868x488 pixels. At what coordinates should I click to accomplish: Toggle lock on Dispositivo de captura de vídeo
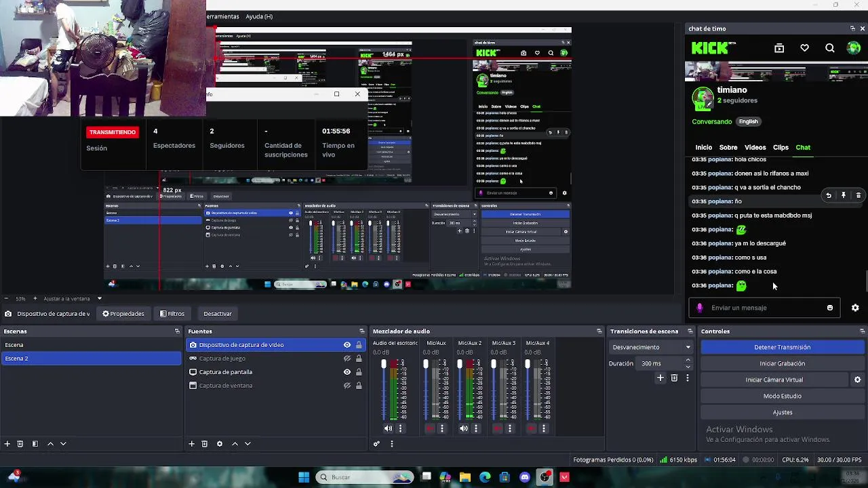pyautogui.click(x=359, y=345)
